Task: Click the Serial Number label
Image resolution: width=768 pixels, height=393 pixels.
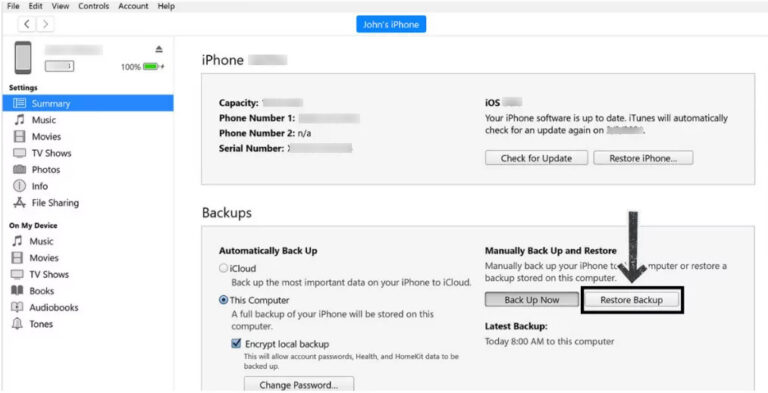Action: [251, 148]
